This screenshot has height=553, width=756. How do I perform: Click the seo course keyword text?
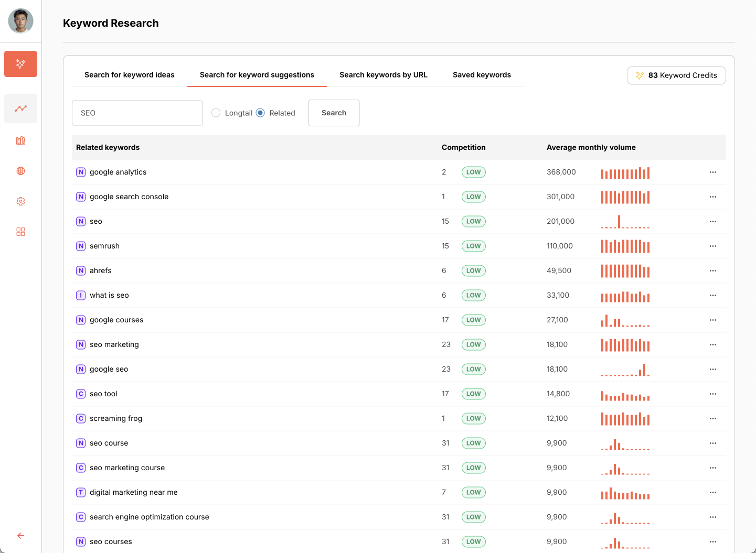click(109, 443)
